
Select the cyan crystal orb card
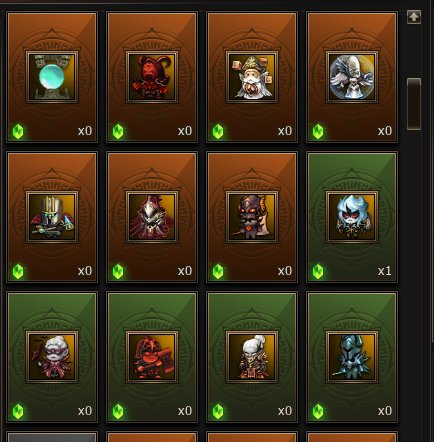coord(52,77)
